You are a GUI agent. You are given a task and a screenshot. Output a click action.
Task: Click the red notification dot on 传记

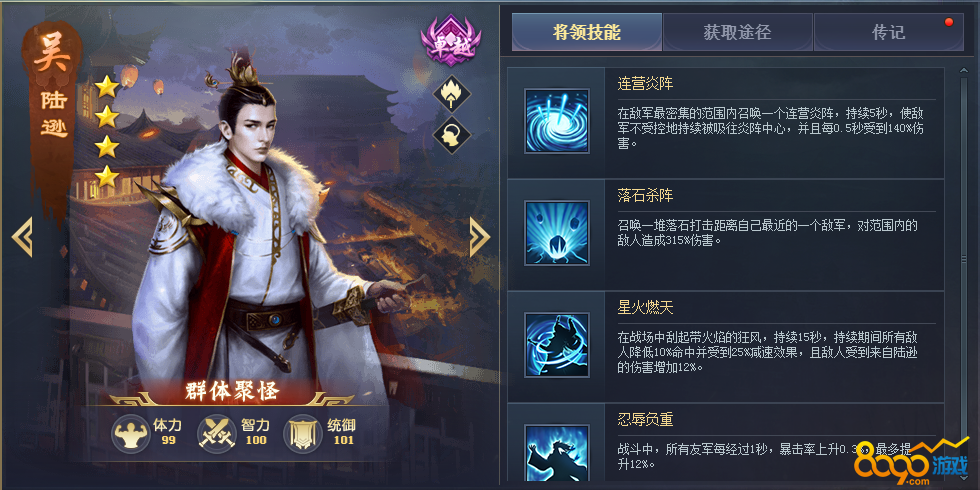click(x=949, y=22)
